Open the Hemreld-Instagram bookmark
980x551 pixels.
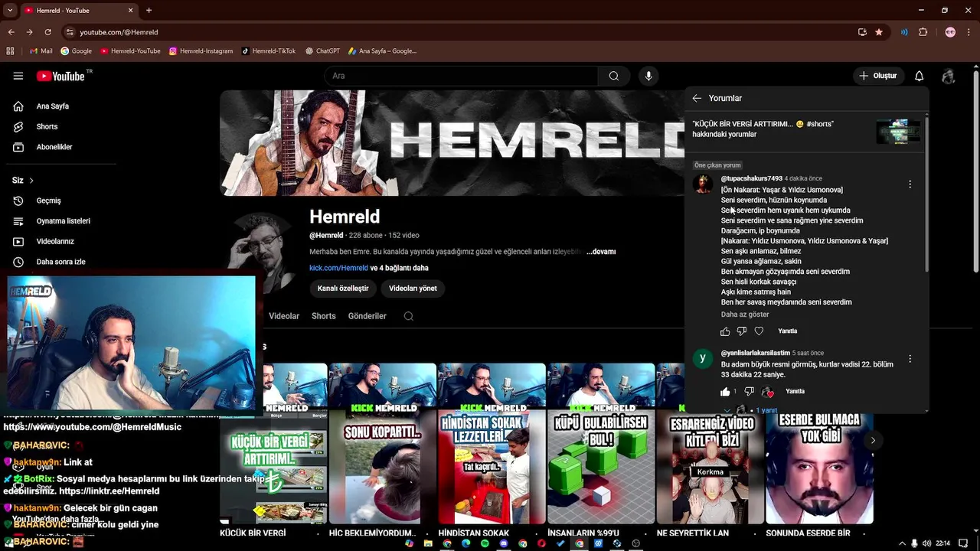coord(201,51)
